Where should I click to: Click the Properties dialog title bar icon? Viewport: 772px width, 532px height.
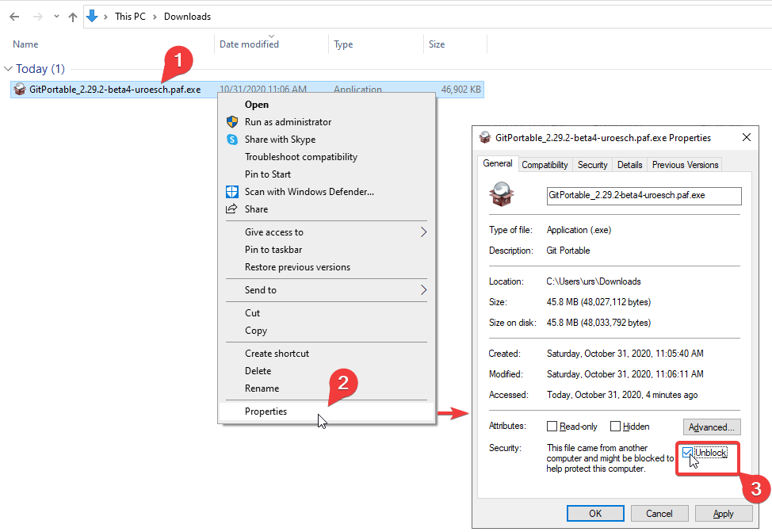point(485,137)
